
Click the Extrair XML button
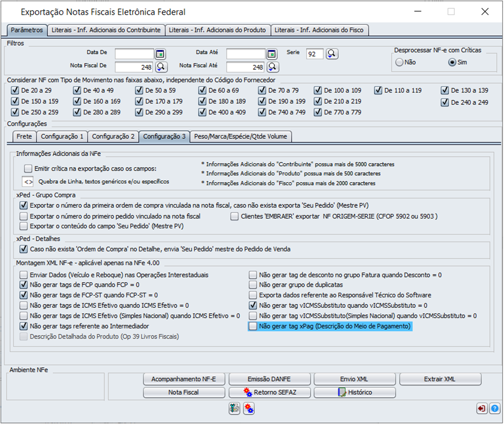(x=440, y=379)
